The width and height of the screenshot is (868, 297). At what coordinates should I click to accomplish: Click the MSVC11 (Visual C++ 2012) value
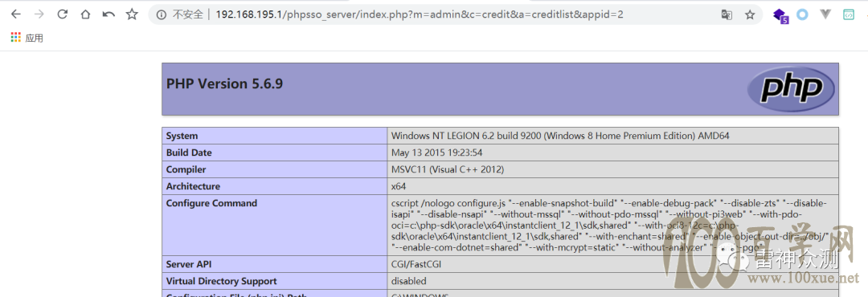coord(448,169)
